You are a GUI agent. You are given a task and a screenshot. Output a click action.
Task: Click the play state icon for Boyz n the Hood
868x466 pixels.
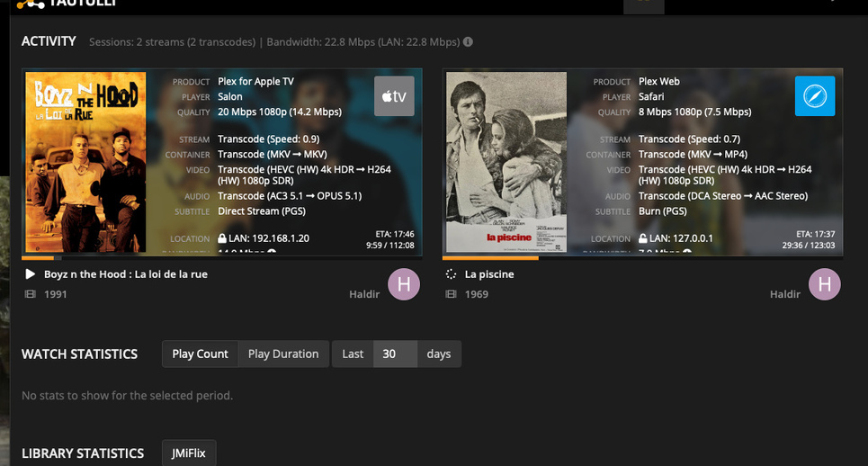coord(31,274)
